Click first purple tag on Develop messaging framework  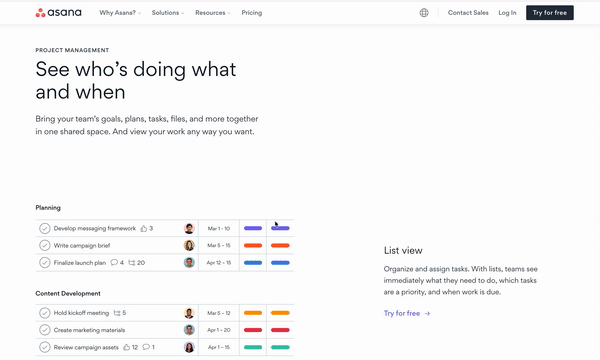pyautogui.click(x=253, y=228)
